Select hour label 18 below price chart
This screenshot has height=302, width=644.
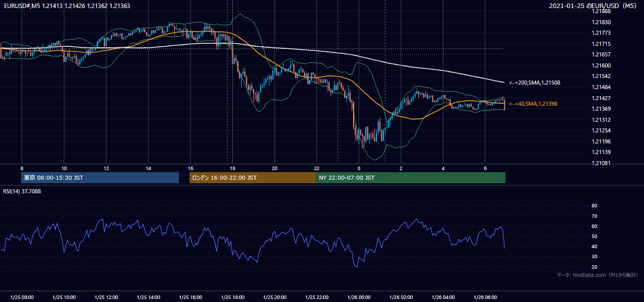point(232,168)
